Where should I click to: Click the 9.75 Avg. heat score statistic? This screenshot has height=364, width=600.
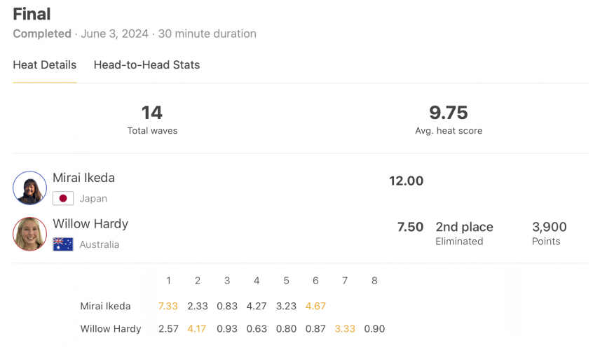449,120
